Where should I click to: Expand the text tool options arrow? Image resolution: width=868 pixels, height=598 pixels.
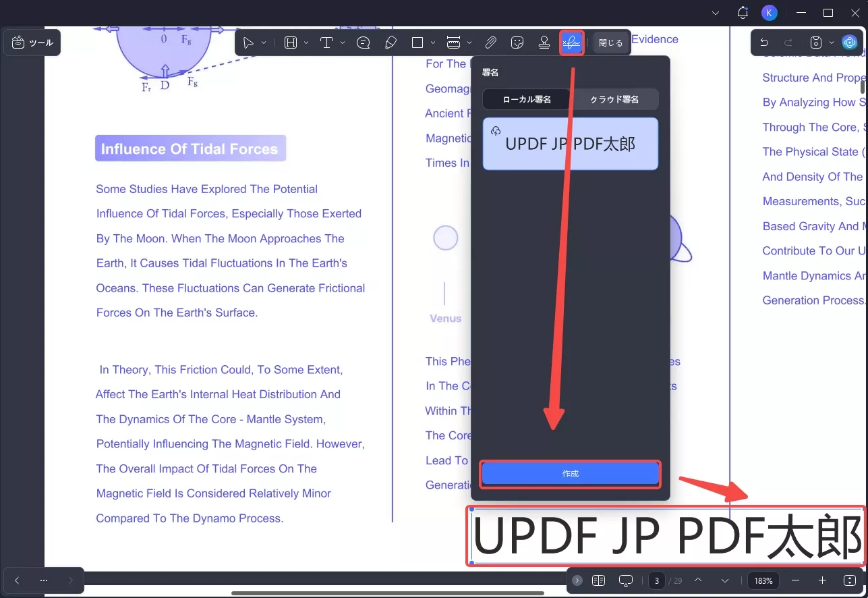343,43
